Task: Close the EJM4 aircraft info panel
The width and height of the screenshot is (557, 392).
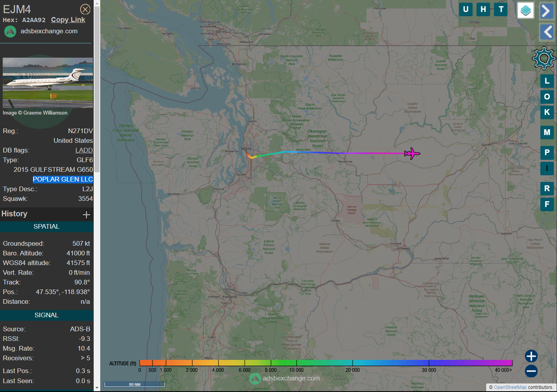Action: pyautogui.click(x=85, y=9)
